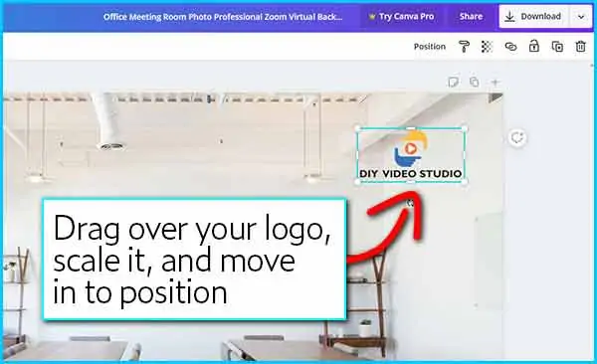Select the Copy style paint roller icon
This screenshot has width=597, height=364.
click(464, 47)
